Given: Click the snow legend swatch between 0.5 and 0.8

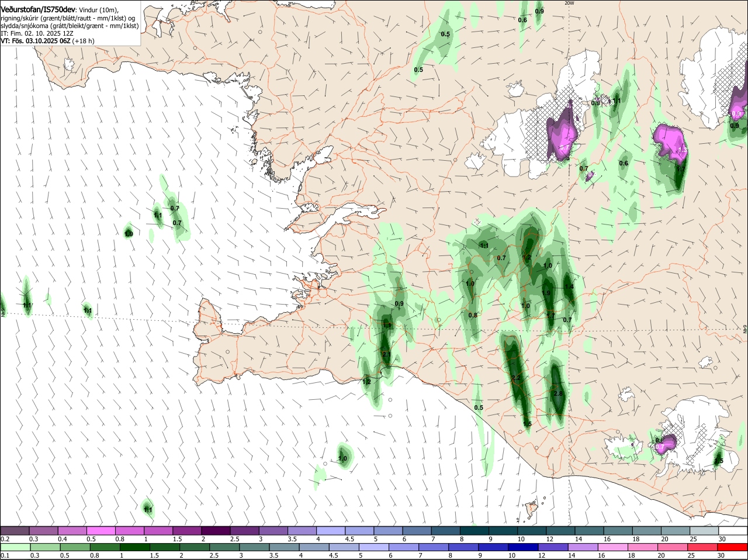Looking at the screenshot, I should [101, 530].
